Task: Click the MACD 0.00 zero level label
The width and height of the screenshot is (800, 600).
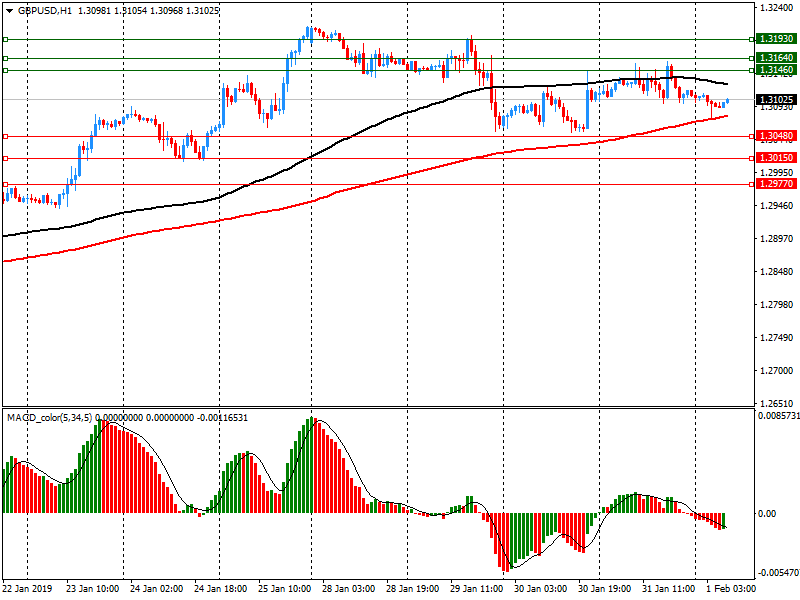Action: [768, 513]
